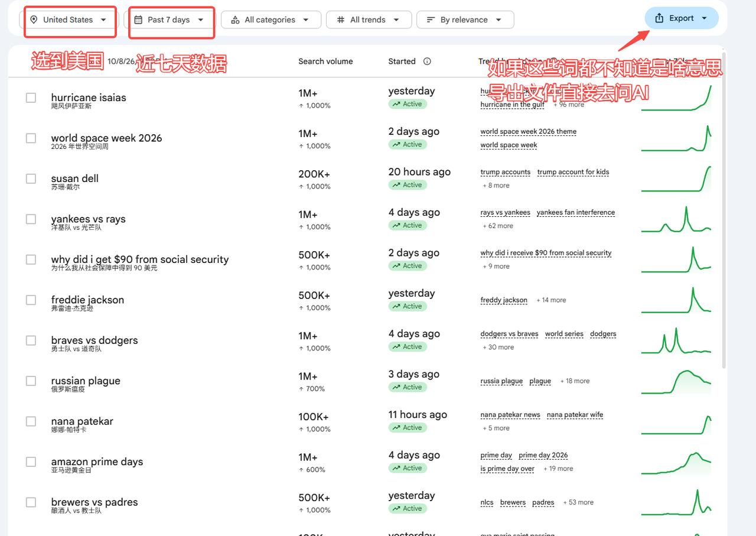Image resolution: width=756 pixels, height=536 pixels.
Task: Open the 'amazon prime days' trend title
Action: pos(97,462)
